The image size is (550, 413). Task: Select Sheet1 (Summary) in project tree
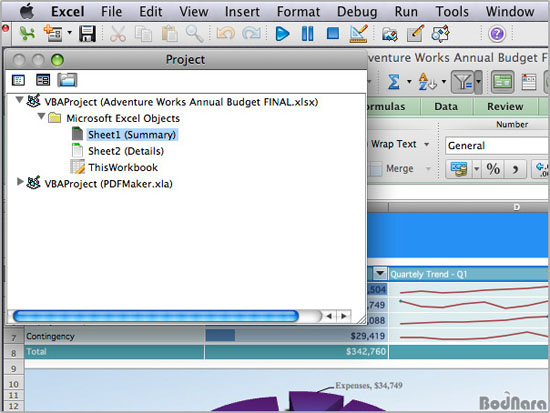132,135
